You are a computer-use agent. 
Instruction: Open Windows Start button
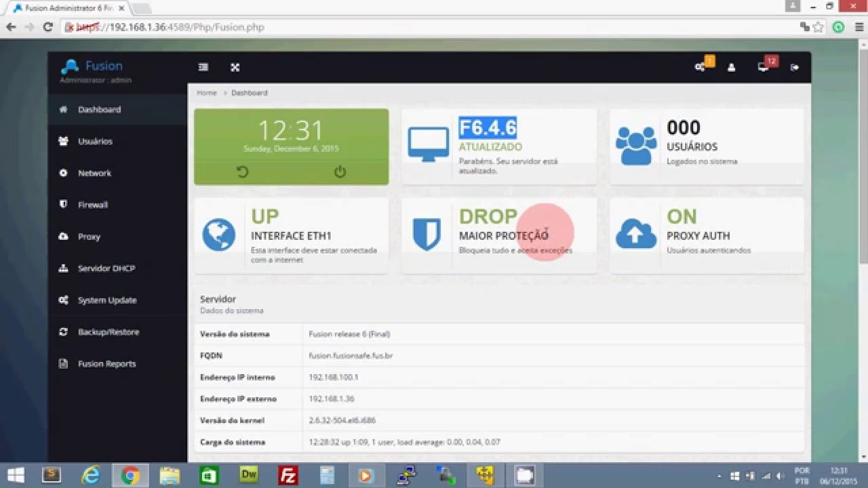16,475
